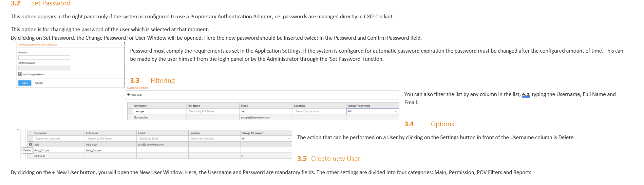Cancel the change password dialog

pos(39,83)
